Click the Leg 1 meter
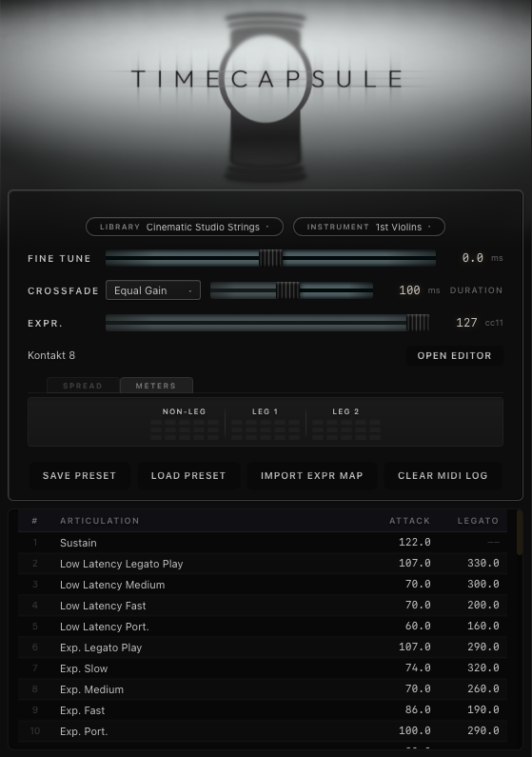Viewport: 532px width, 757px height. (x=266, y=429)
